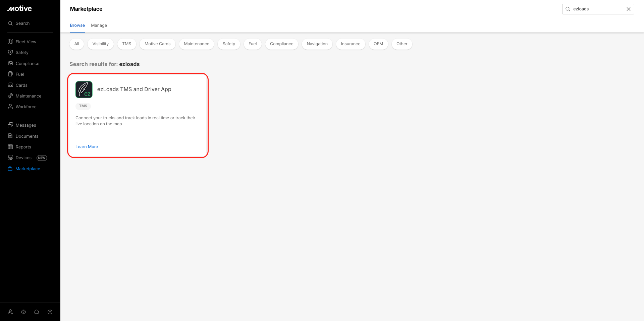Filter by the TMS category chip at top
This screenshot has height=321, width=644.
127,44
